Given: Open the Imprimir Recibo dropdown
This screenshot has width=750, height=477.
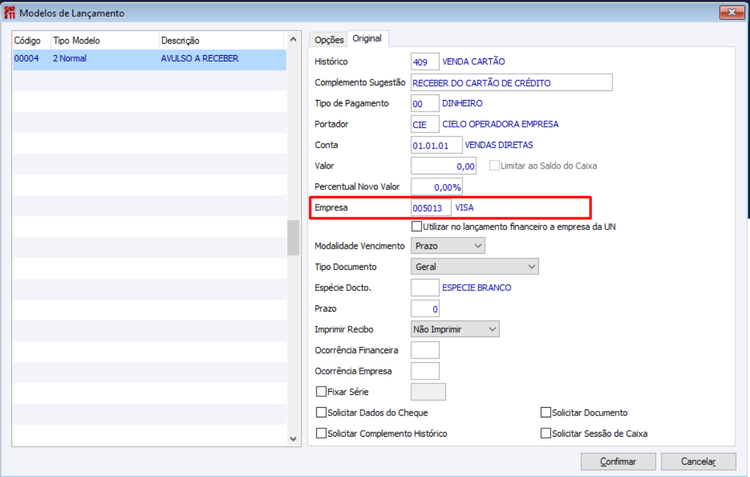Looking at the screenshot, I should (455, 329).
